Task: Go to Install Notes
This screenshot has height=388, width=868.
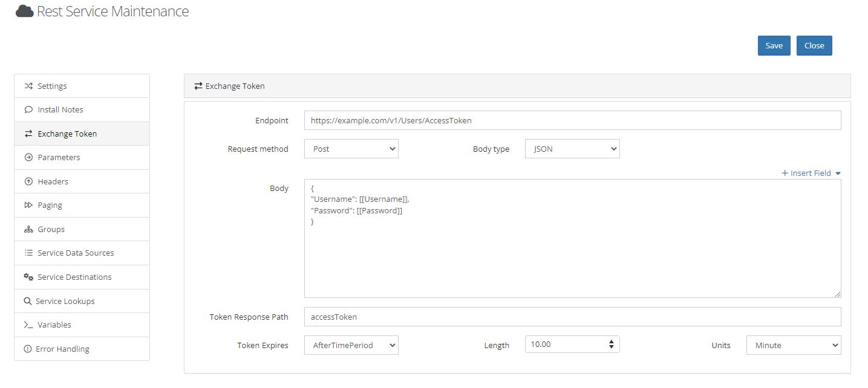Action: pos(82,109)
